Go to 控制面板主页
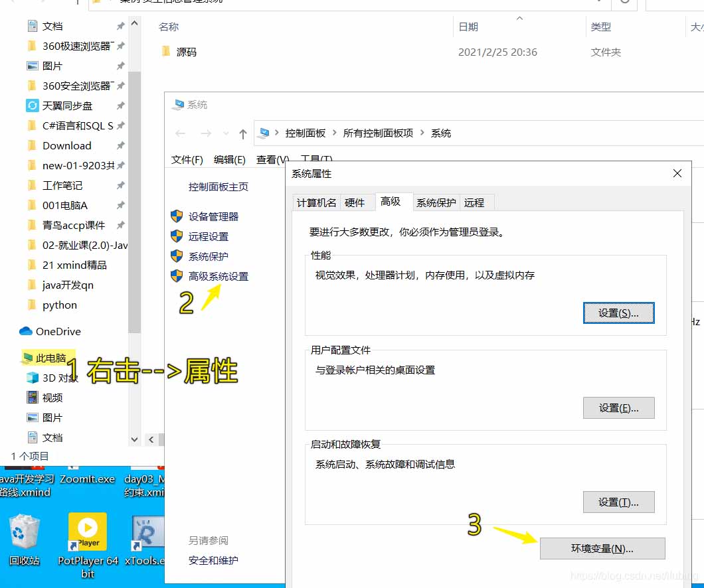Screen dimensions: 704x588 pos(219,187)
